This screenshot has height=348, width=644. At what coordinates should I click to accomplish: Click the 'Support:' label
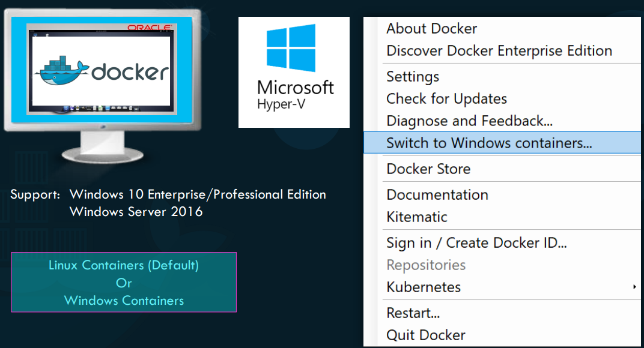click(35, 194)
